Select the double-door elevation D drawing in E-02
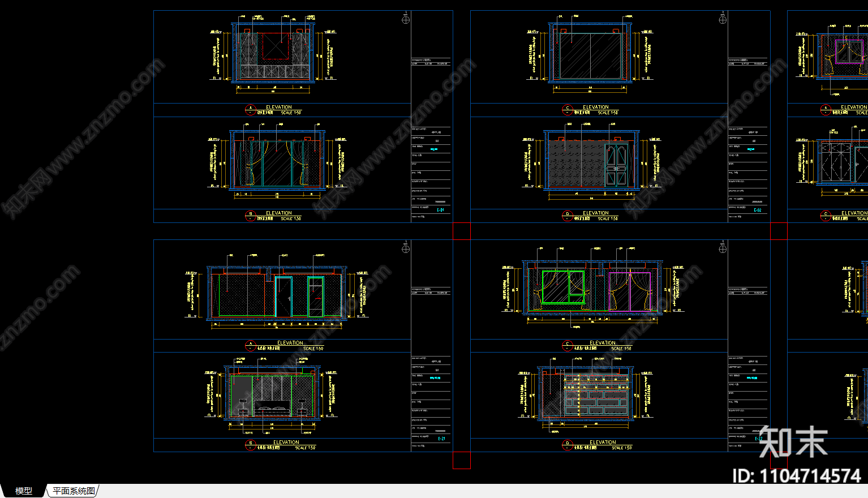This screenshot has width=868, height=498. 591,161
